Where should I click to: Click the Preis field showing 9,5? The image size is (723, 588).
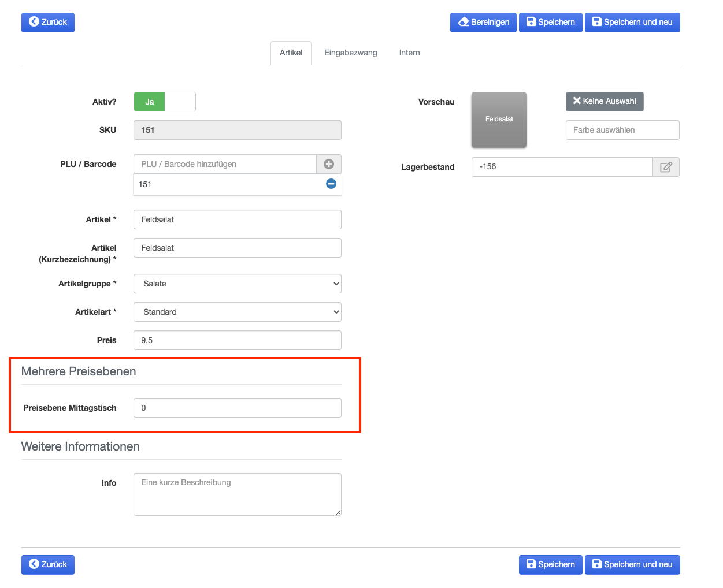238,340
